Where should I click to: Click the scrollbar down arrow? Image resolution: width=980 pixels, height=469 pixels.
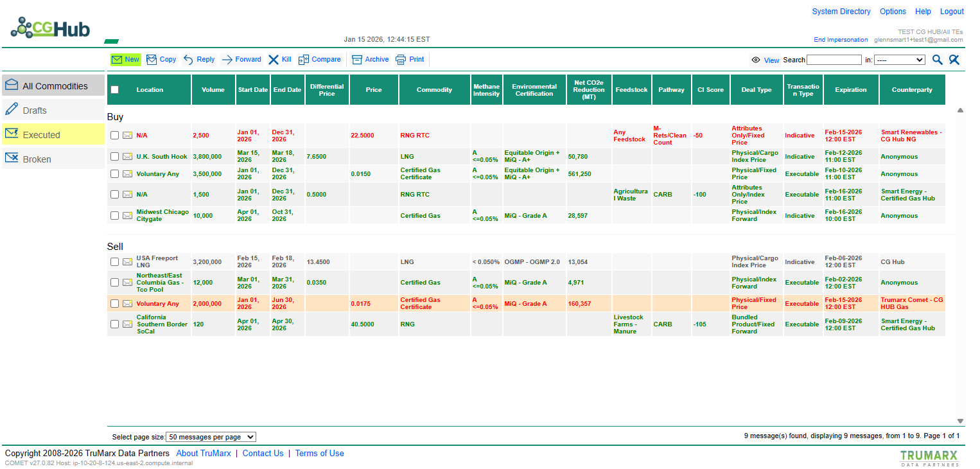pos(960,421)
